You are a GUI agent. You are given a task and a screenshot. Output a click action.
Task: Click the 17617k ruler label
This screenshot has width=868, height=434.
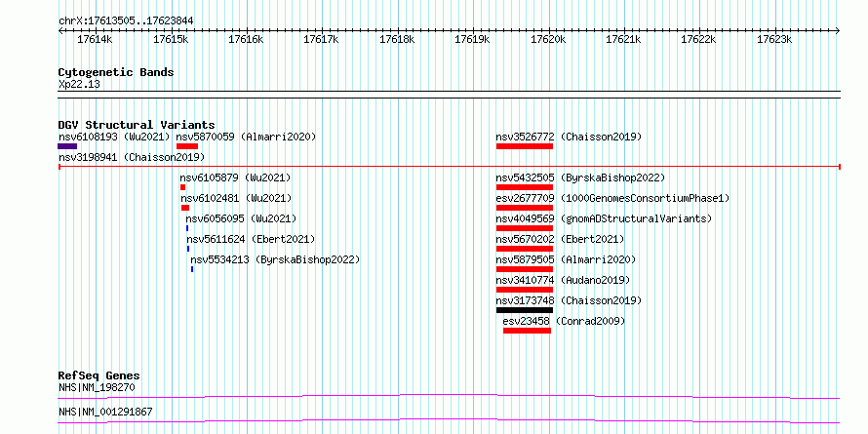[x=322, y=40]
